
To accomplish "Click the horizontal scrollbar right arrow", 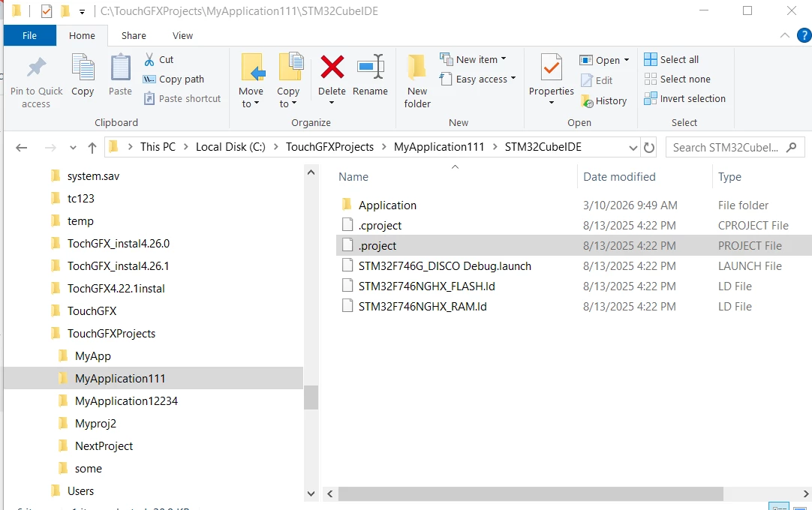I will click(x=806, y=494).
